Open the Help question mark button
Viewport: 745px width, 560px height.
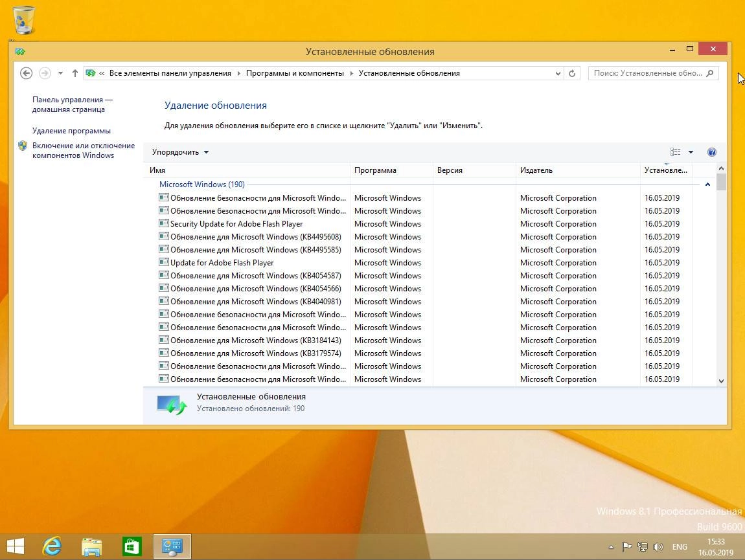tap(711, 152)
